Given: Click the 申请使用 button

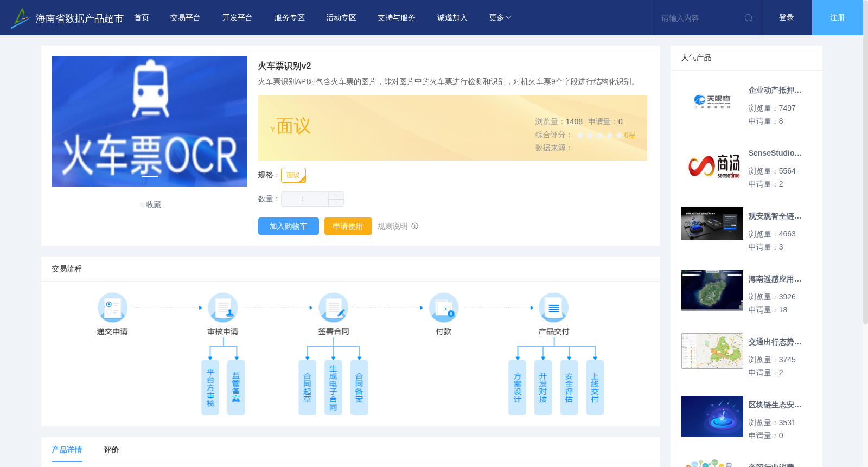Looking at the screenshot, I should coord(348,226).
